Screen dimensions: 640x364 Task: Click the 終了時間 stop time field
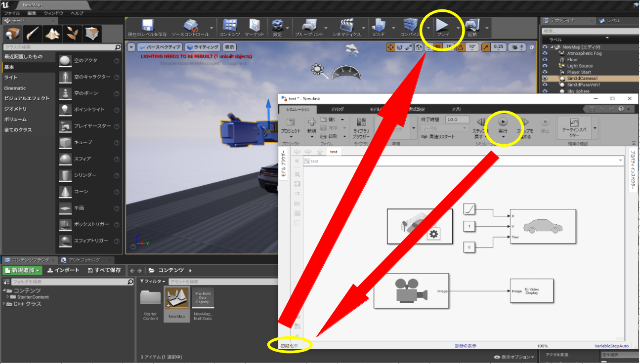(457, 120)
